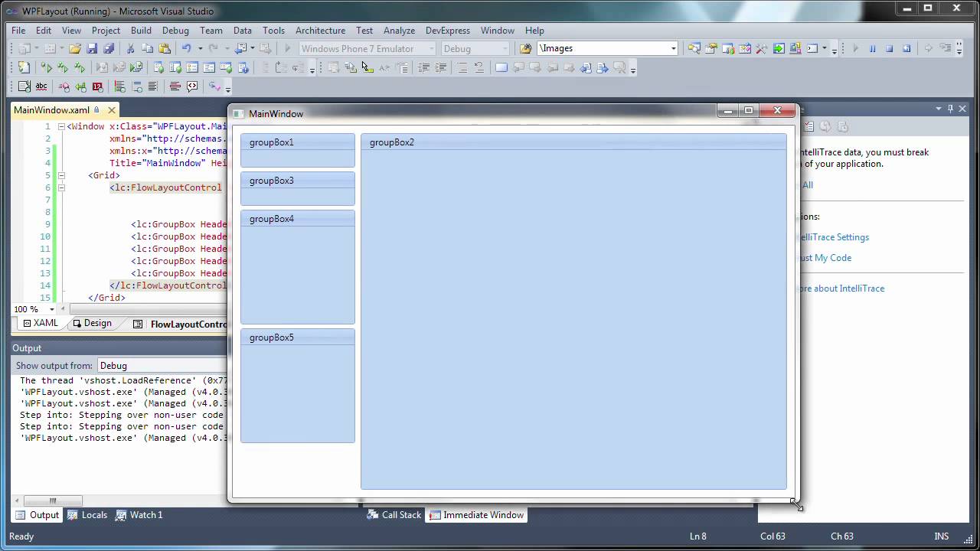The image size is (980, 551).
Task: Click the groupBox1 header in MainWindow
Action: pos(298,142)
